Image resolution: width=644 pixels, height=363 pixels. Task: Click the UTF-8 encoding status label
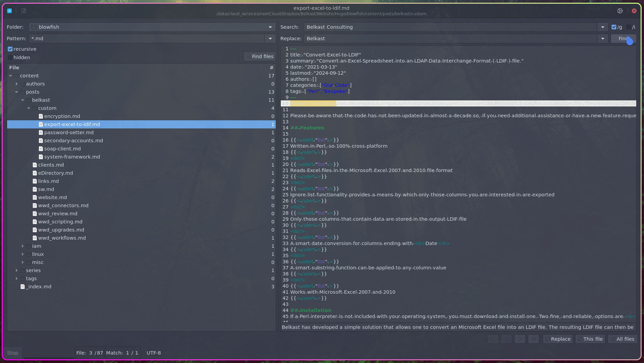[154, 353]
